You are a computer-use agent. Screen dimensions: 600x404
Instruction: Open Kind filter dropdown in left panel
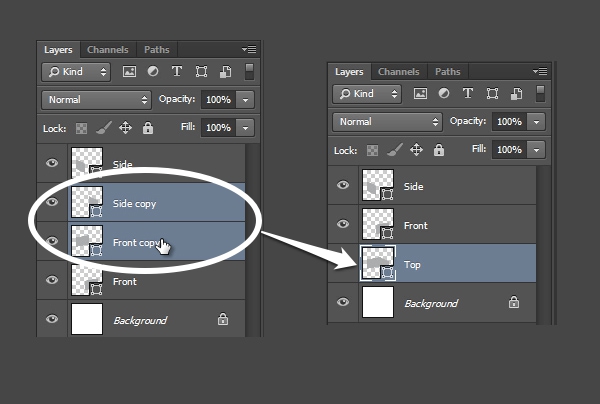(76, 72)
